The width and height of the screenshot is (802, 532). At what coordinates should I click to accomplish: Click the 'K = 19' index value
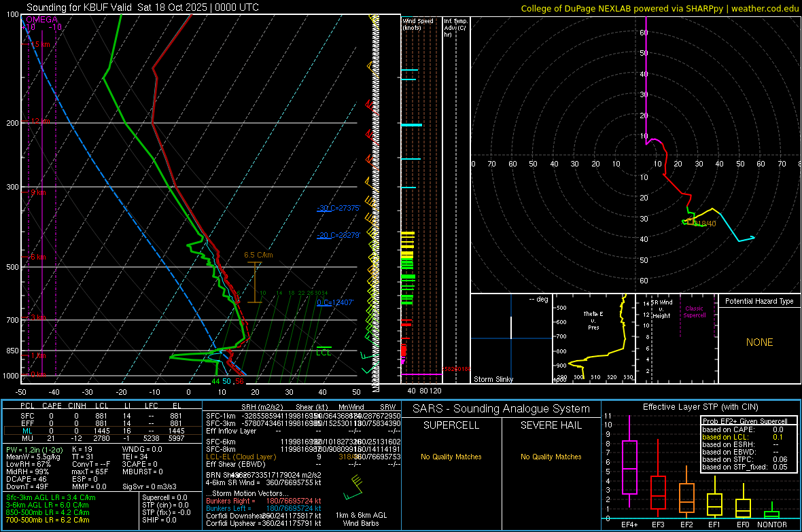tap(82, 449)
